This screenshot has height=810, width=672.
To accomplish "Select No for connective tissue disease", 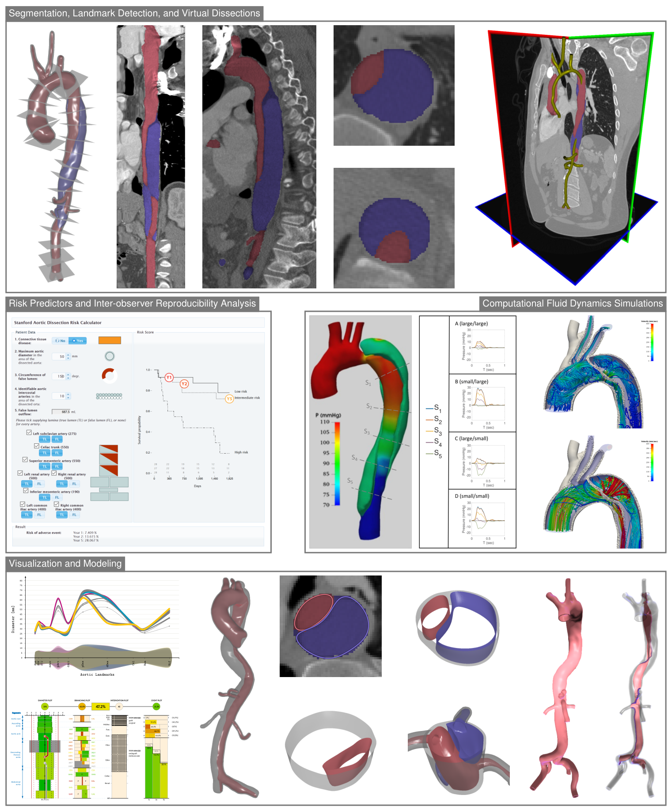I will pos(61,341).
